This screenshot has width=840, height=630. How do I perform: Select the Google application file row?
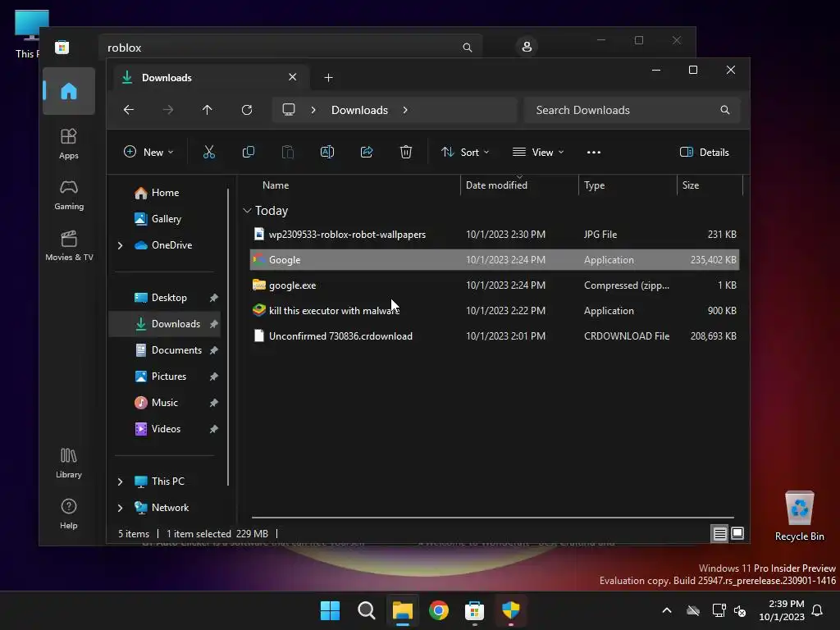click(495, 260)
